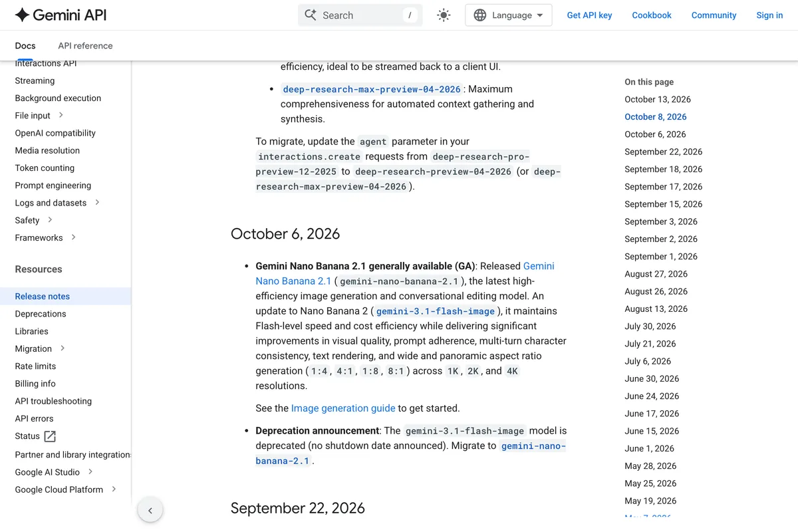
Task: Jump to August 27, 2026 entry
Action: [656, 274]
